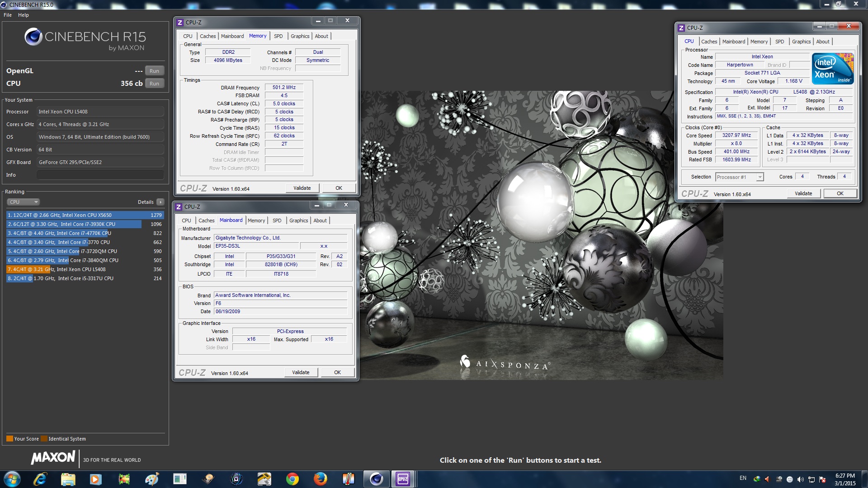868x488 pixels.
Task: Open Internet Explorer from the taskbar
Action: [40, 479]
